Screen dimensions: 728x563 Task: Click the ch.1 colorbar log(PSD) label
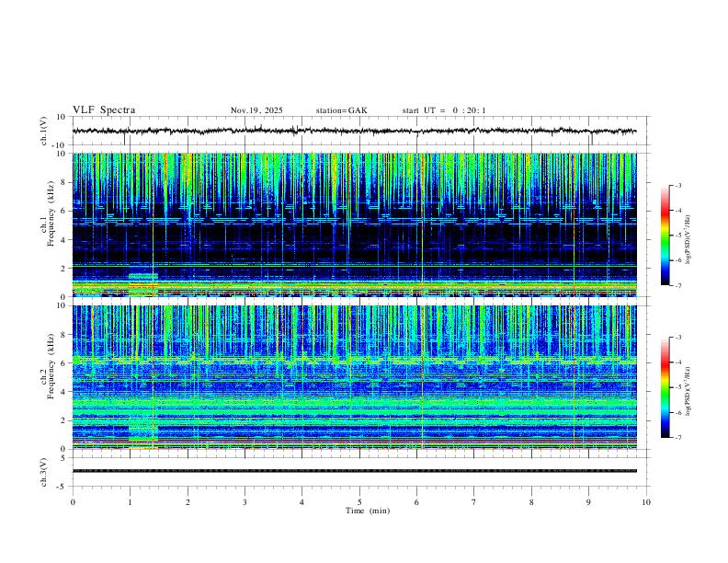pos(688,240)
